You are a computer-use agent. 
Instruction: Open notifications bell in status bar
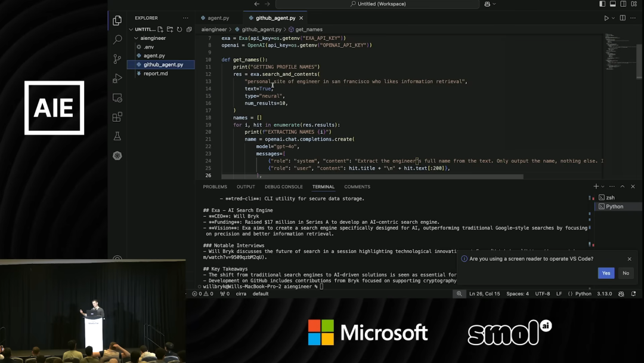pos(633,294)
